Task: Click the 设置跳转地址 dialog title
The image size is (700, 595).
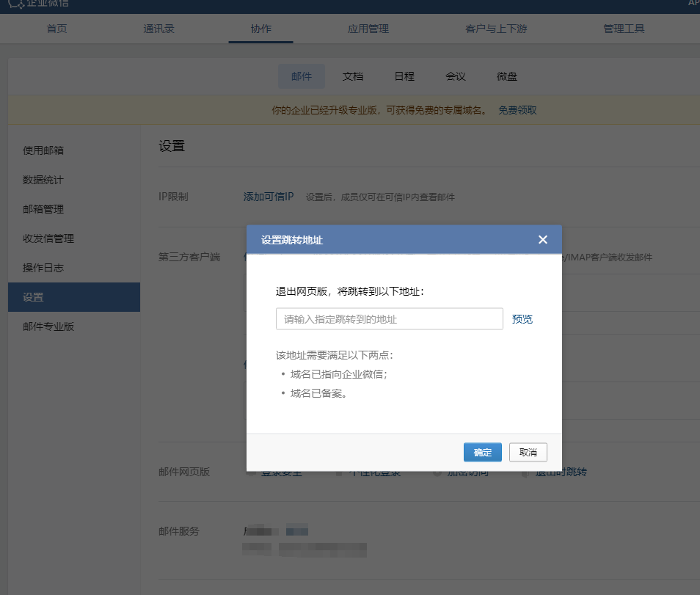Action: click(x=292, y=240)
